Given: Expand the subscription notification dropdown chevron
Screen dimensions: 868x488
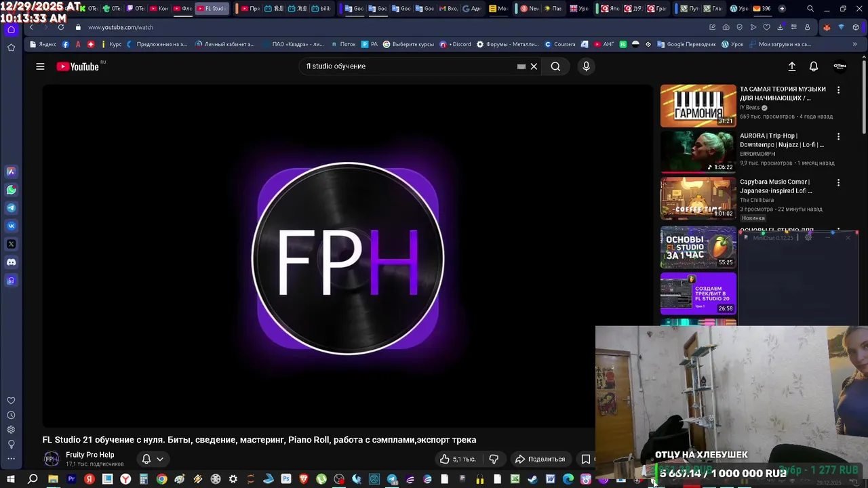Looking at the screenshot, I should pos(160,459).
